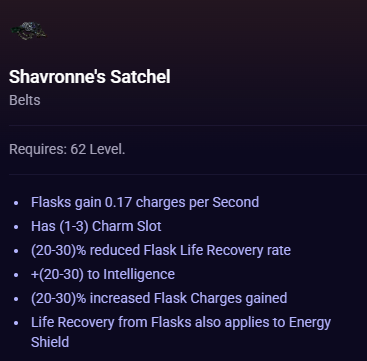The image size is (367, 361).
Task: Click the bullet before Flasks gain 0.17 charges
Action: pos(16,203)
